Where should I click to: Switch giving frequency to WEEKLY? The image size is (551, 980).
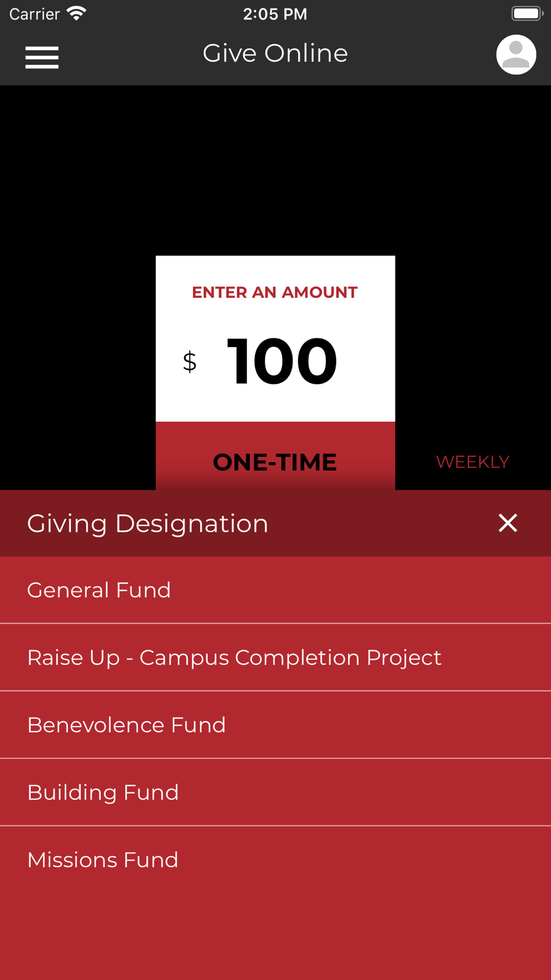pos(472,462)
